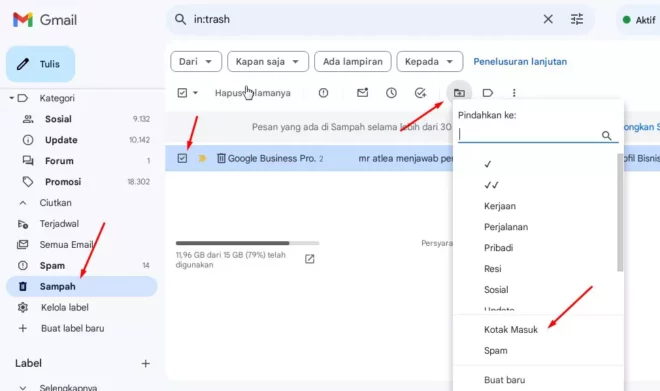660x391 pixels.
Task: Move to Resi label
Action: [x=492, y=269]
